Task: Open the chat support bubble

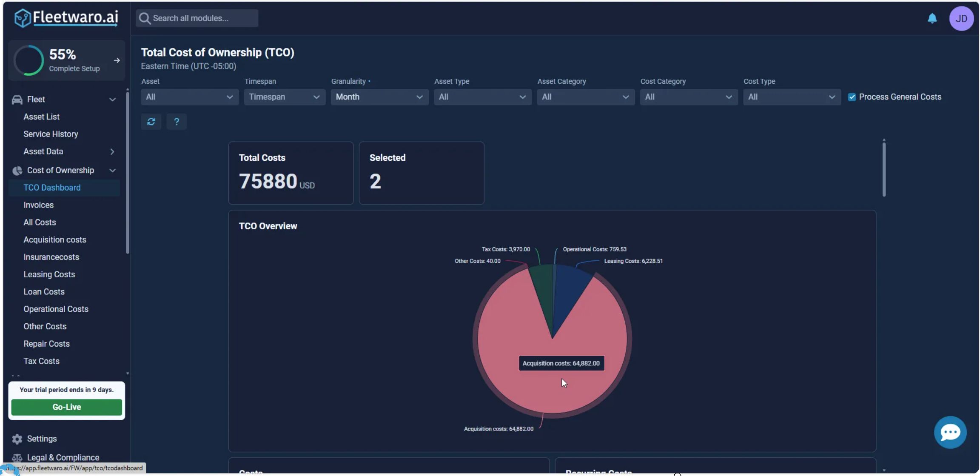Action: (950, 432)
